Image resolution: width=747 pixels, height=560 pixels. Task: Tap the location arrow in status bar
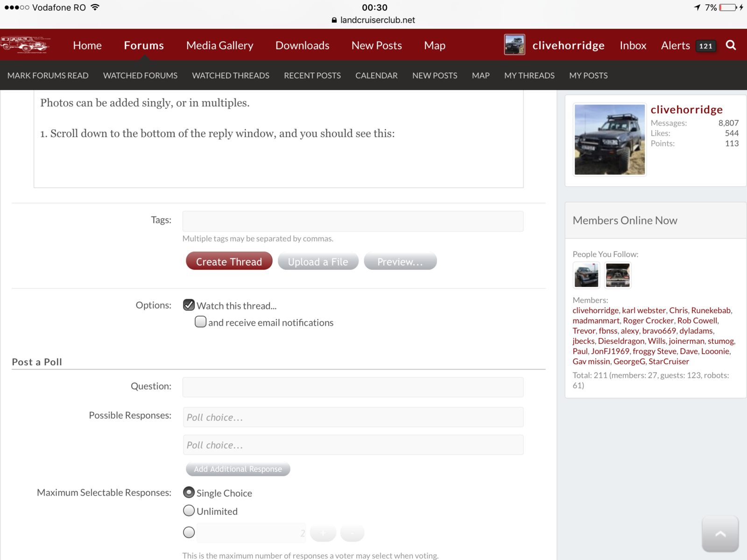[697, 7]
